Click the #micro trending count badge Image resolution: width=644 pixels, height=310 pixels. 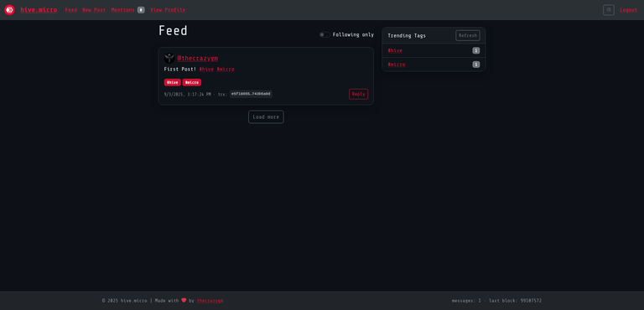tap(476, 65)
